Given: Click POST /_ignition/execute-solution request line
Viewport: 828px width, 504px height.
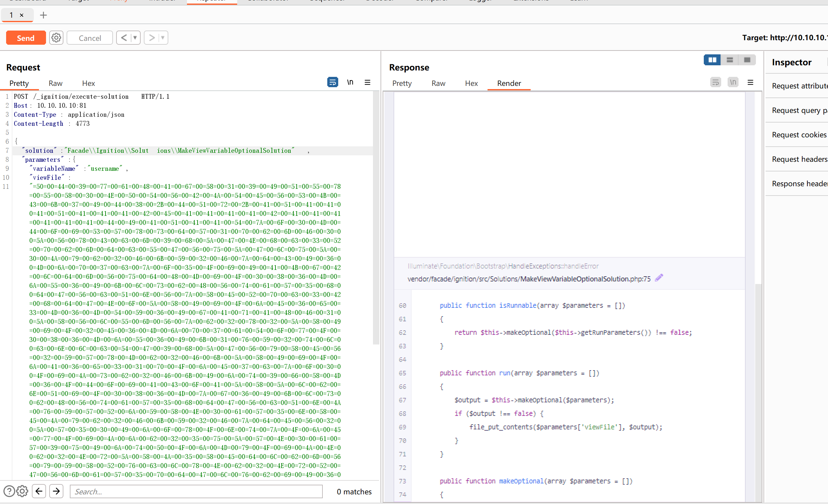Looking at the screenshot, I should coord(91,97).
